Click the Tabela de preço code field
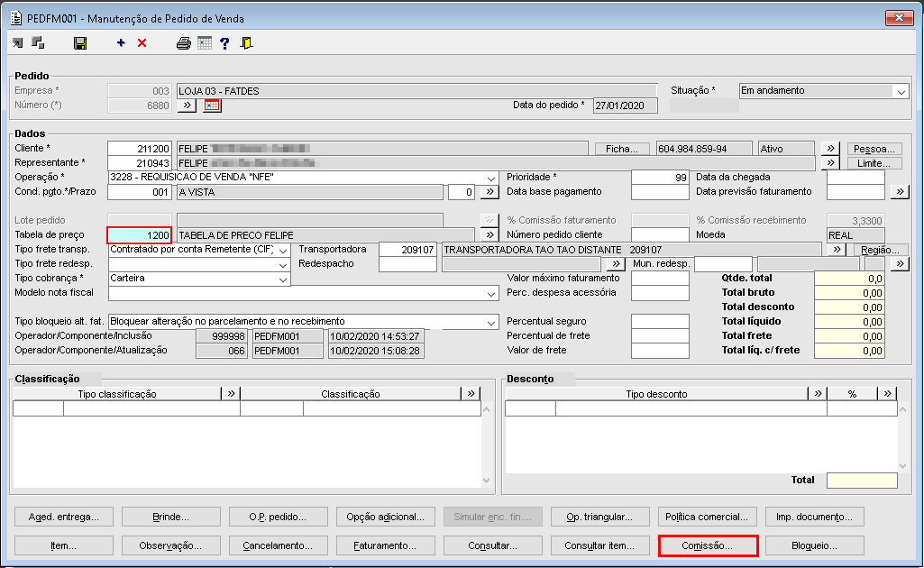This screenshot has width=924, height=568. [139, 235]
